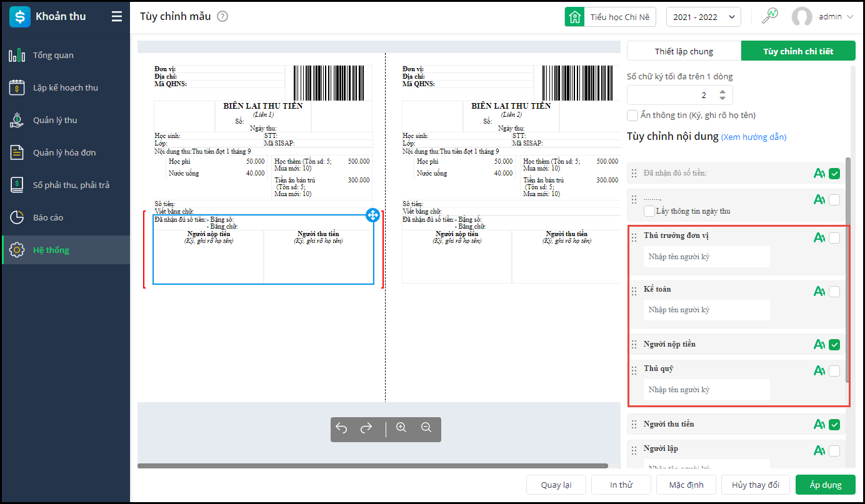865x504 pixels.
Task: Click the hamburger menu icon
Action: point(117,17)
